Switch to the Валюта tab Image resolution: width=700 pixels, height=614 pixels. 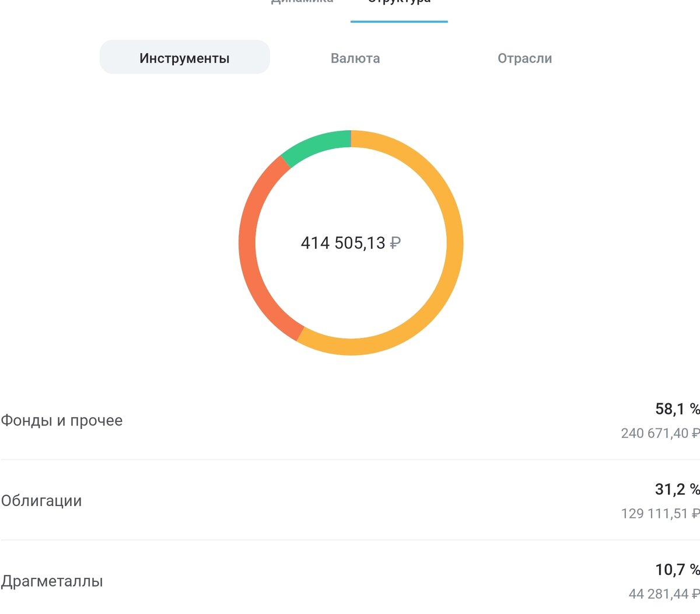click(355, 58)
